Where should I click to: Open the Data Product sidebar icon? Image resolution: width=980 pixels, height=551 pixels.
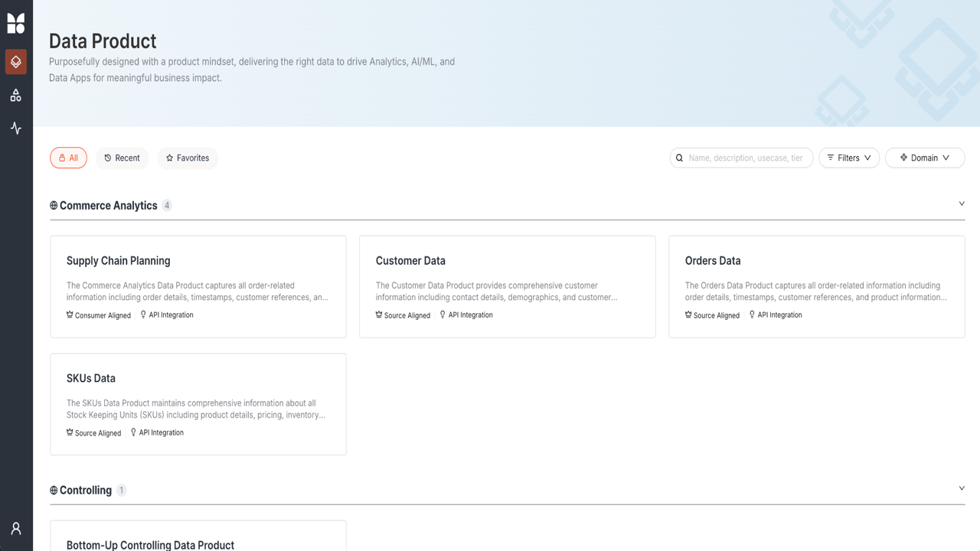pyautogui.click(x=16, y=62)
